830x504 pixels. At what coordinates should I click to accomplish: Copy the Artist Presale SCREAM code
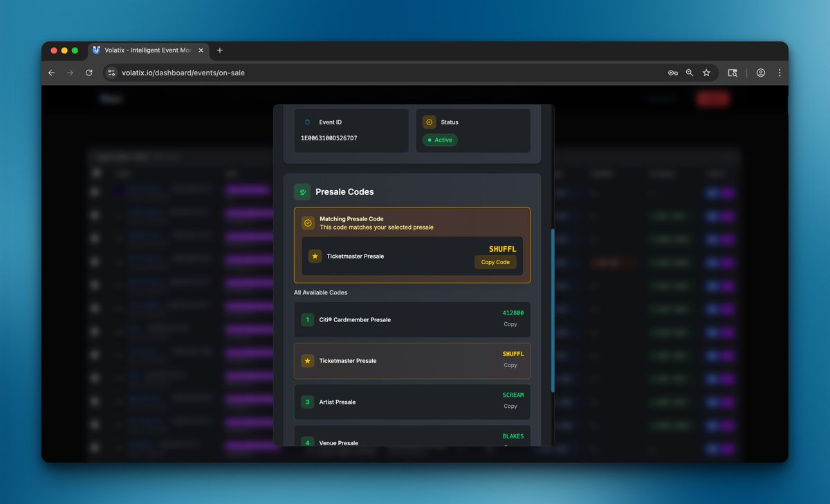pyautogui.click(x=510, y=407)
